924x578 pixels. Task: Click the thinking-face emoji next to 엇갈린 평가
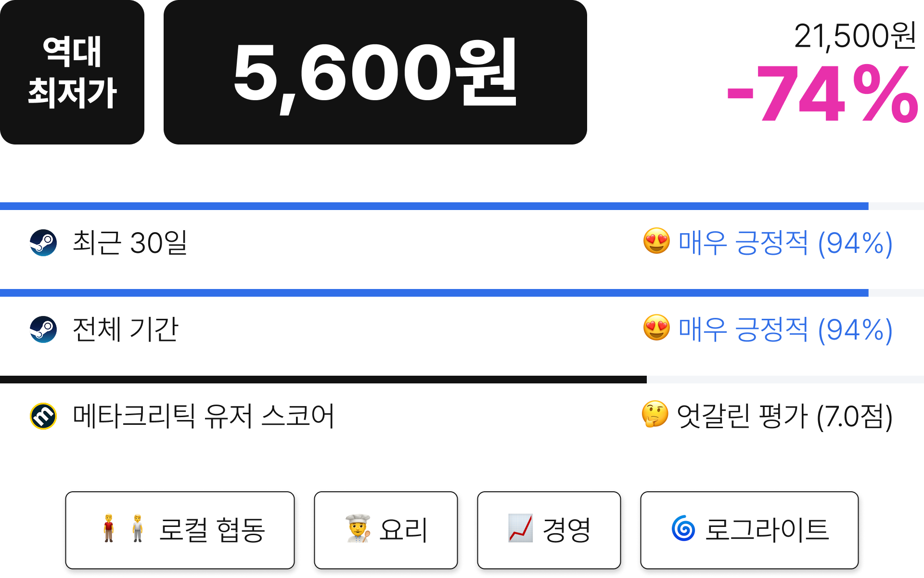655,414
